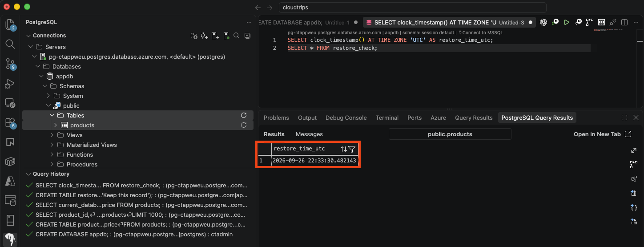Click the filter icon on restore_time_utc column

coord(352,149)
